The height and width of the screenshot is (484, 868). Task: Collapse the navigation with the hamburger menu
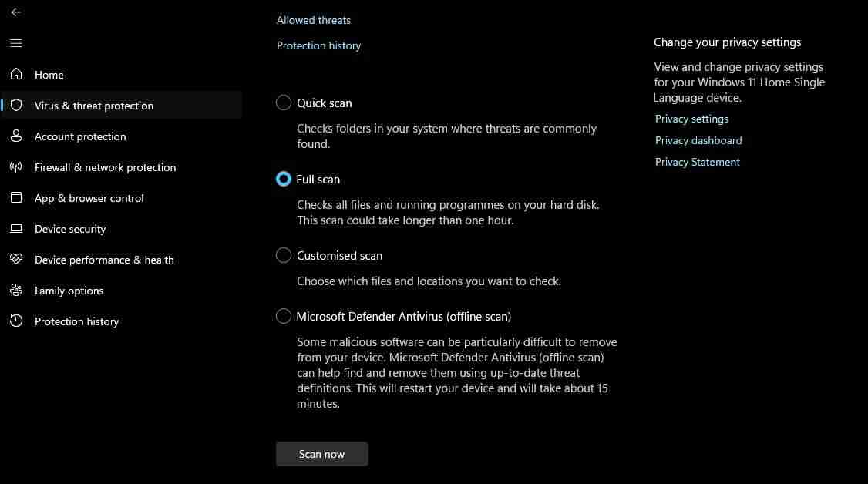click(x=15, y=43)
